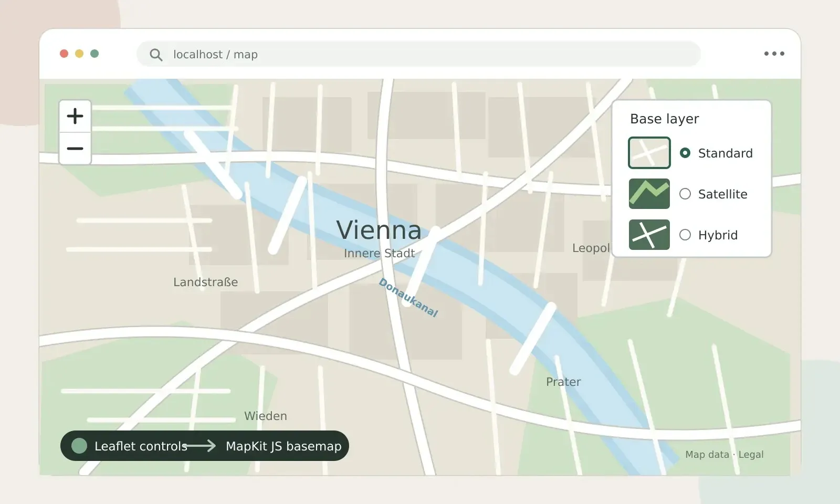Click the Landstraße district label
Viewport: 840px width, 504px height.
pos(206,282)
